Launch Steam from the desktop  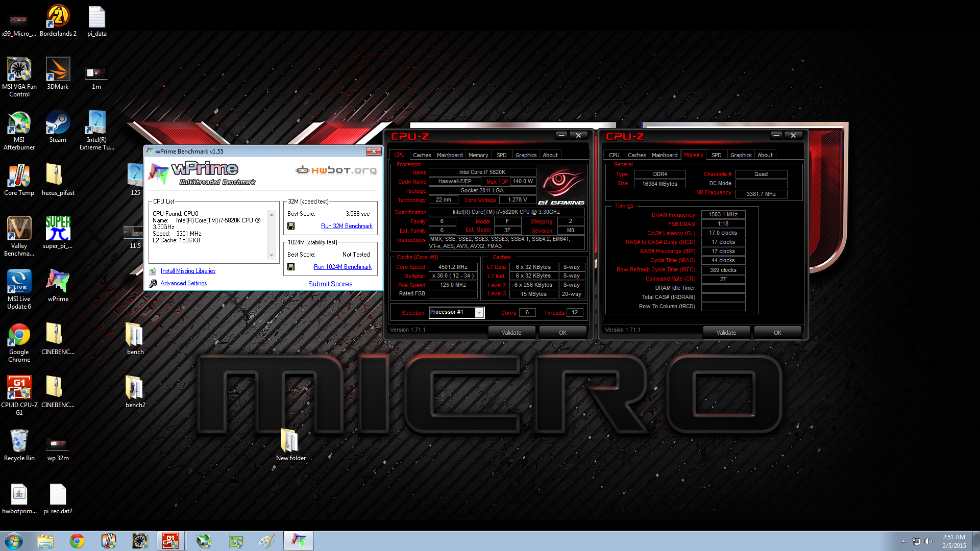(x=58, y=127)
